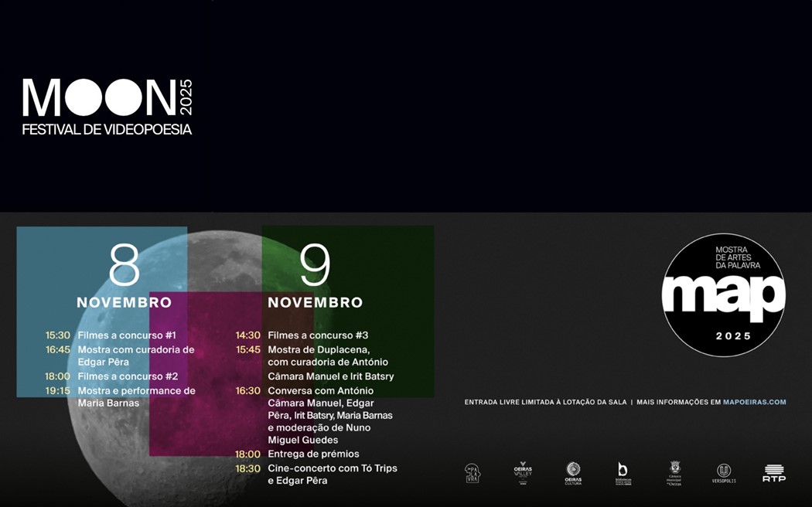Click the Oeiras Cultura logo
Viewport: 812px width, 507px height.
point(573,473)
